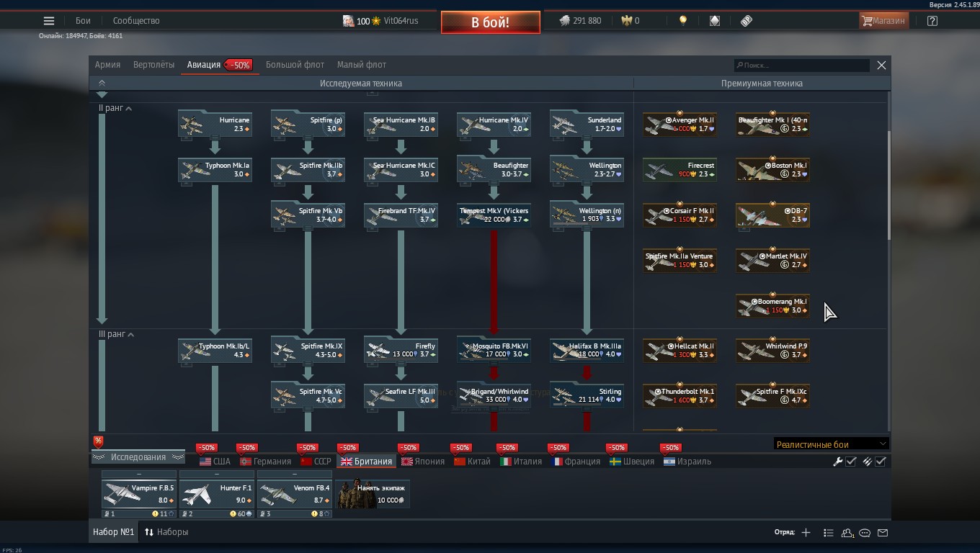Select the Spitfire Mk.IX aircraft card
Viewport: 980px width, 553px height.
(x=308, y=350)
